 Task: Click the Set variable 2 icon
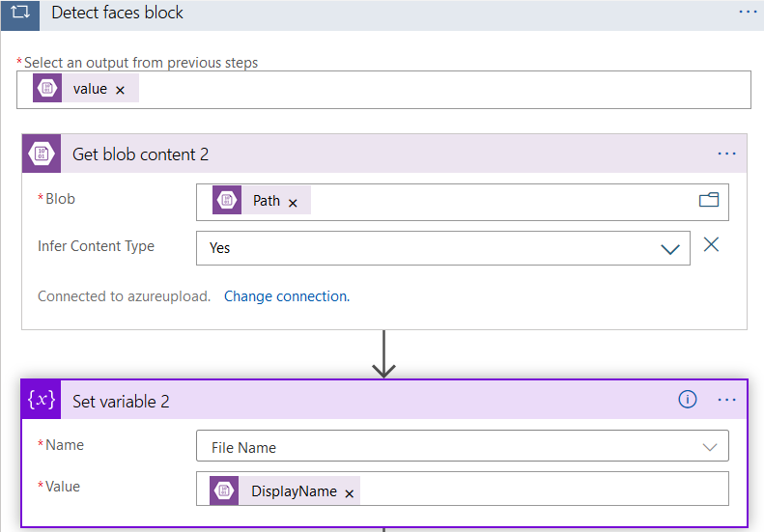click(x=42, y=401)
